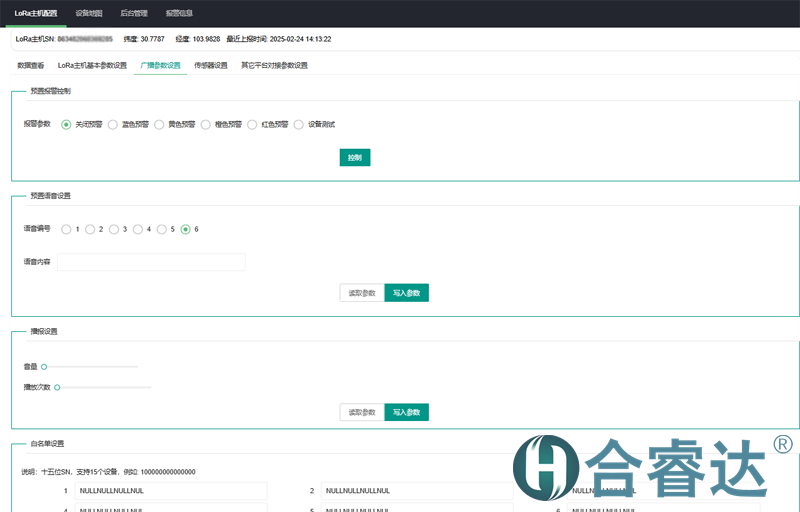This screenshot has width=800, height=512.
Task: Open the 其它平台对接参数设置 sub-tab
Action: pos(274,65)
